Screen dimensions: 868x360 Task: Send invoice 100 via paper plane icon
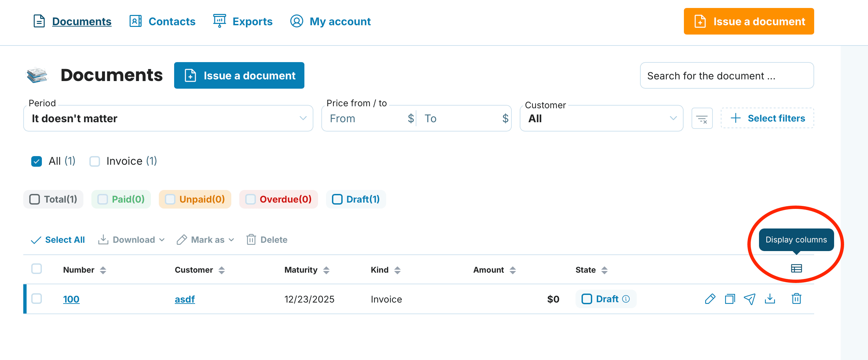coord(750,299)
